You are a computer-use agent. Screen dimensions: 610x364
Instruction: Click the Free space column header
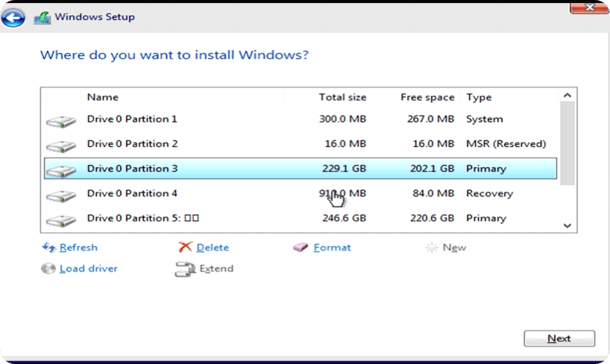click(427, 97)
